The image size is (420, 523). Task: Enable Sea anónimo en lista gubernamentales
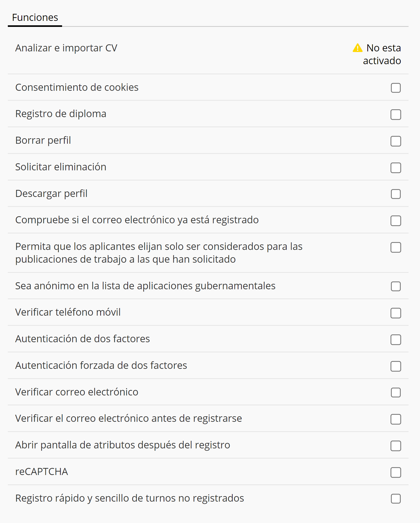[x=395, y=286]
